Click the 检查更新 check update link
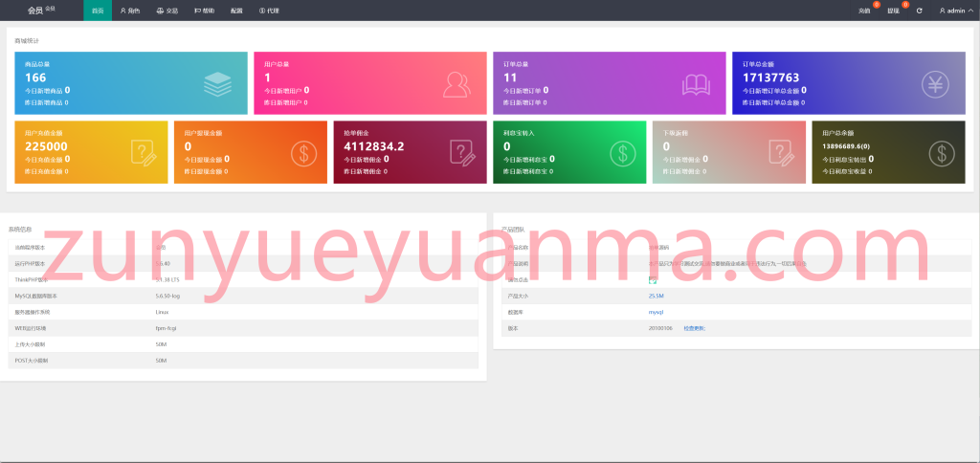980x463 pixels. click(x=695, y=328)
